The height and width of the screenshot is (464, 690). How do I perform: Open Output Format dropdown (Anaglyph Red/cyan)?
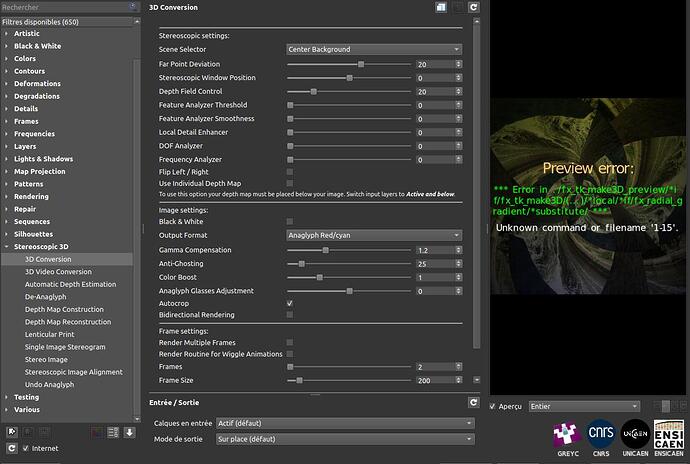point(374,235)
